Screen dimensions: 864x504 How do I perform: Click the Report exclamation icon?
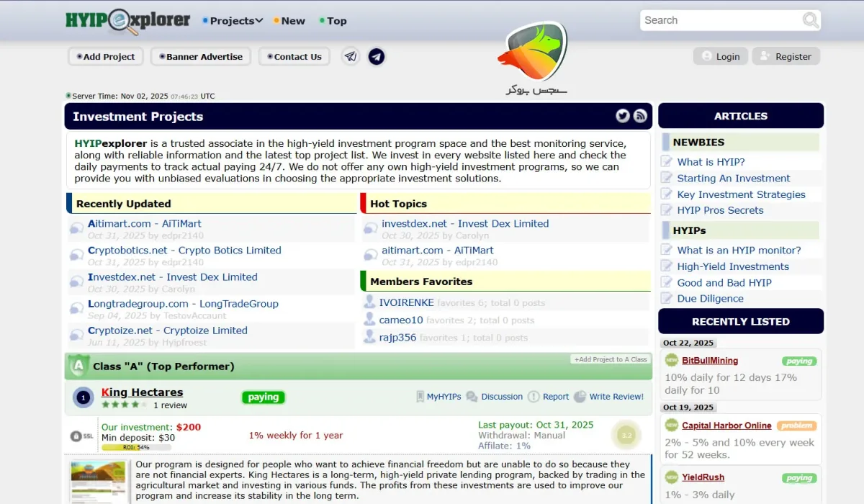[534, 397]
